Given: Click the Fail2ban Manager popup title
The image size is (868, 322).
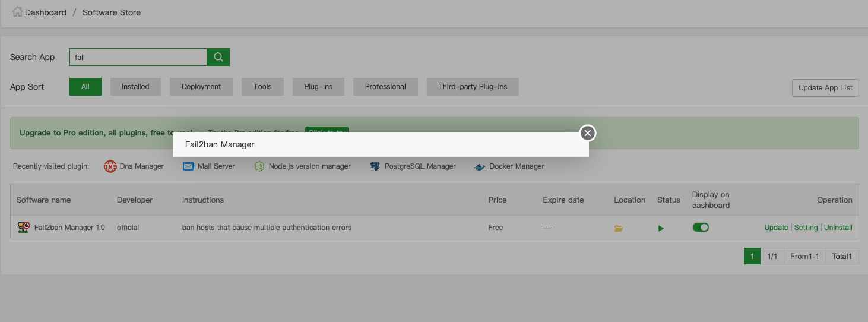Looking at the screenshot, I should 220,144.
